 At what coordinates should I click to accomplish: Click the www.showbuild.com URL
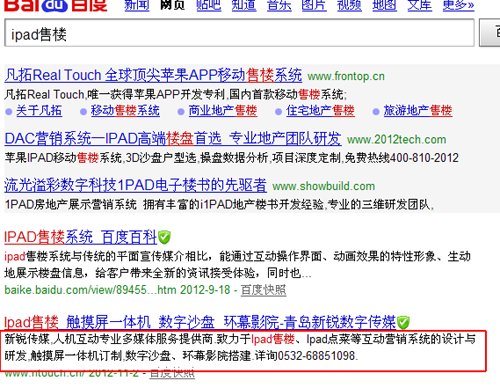[x=323, y=186]
